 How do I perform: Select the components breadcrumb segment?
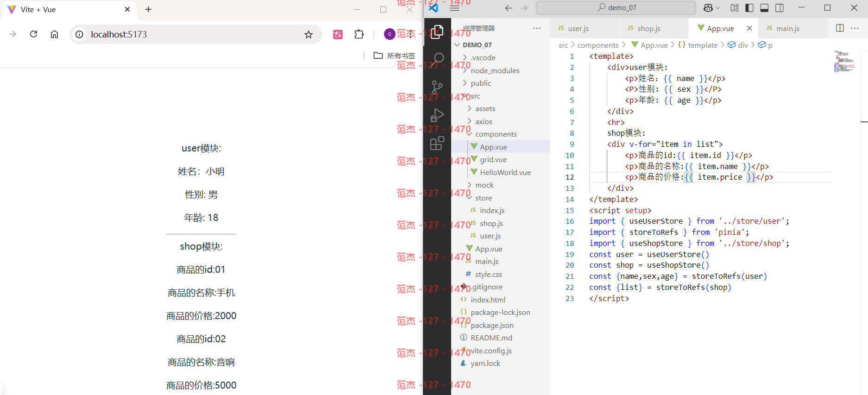point(598,45)
